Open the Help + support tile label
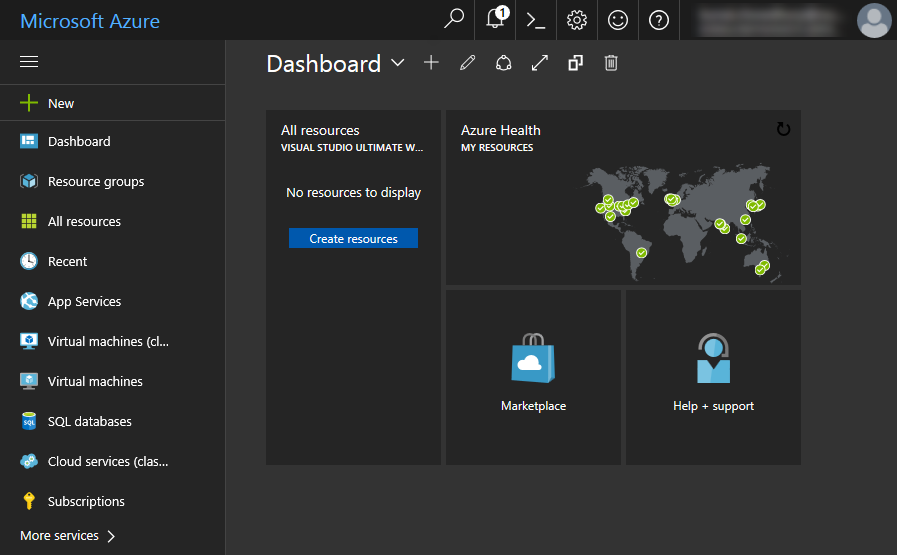Viewport: 897px width, 555px height. pyautogui.click(x=713, y=406)
